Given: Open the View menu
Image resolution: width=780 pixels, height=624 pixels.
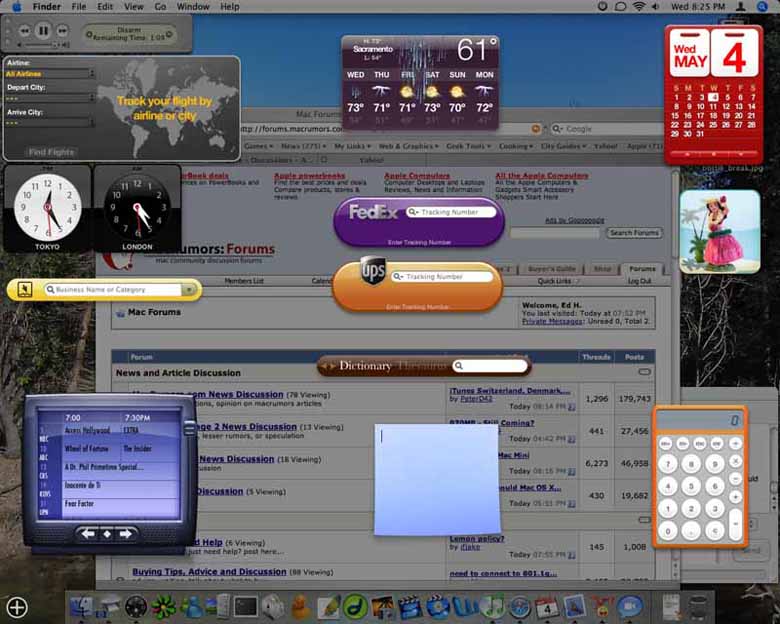Looking at the screenshot, I should tap(133, 6).
